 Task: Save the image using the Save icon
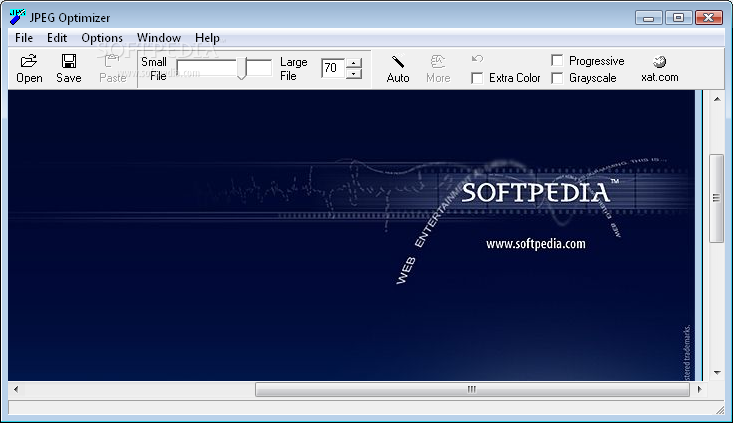[69, 61]
